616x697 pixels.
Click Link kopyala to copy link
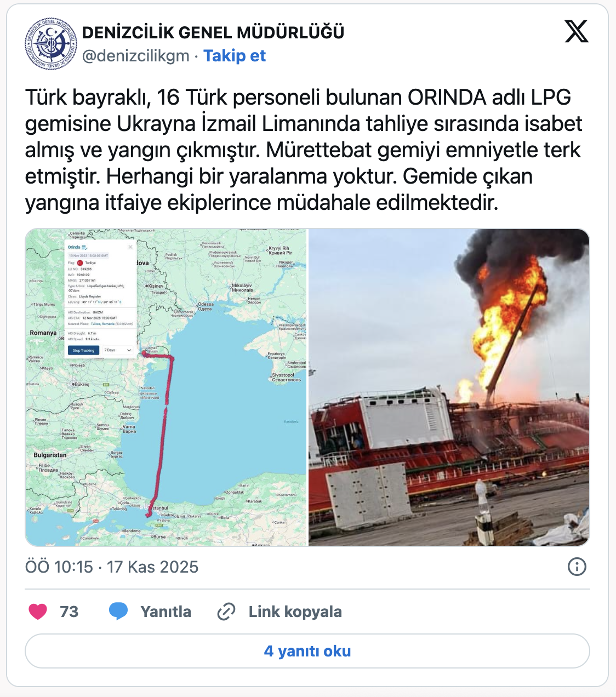[295, 612]
